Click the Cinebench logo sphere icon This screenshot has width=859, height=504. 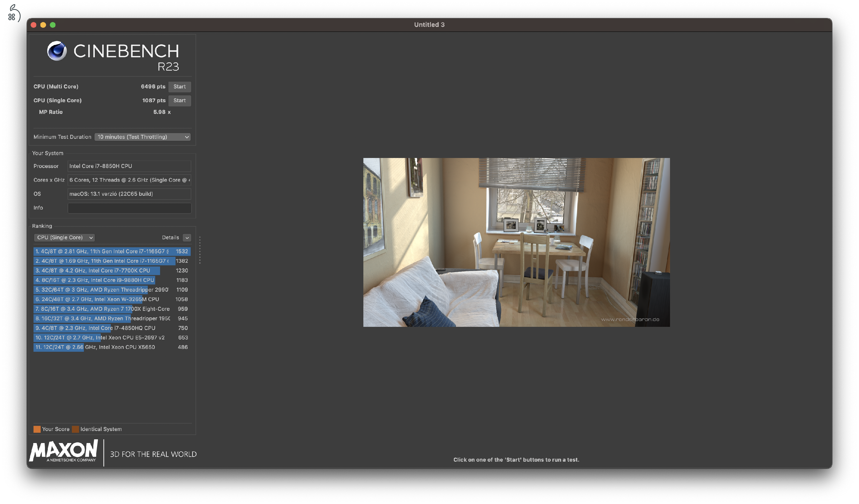[57, 51]
